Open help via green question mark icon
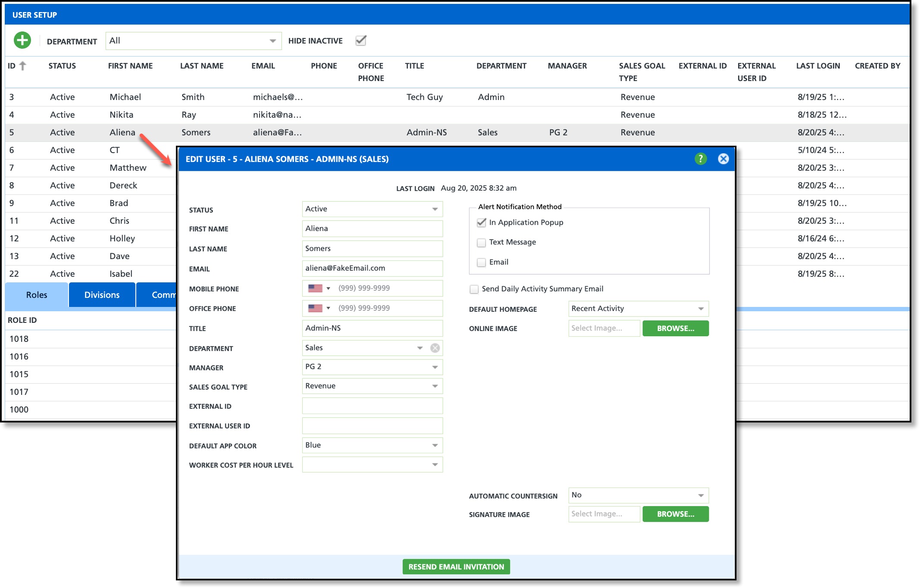The image size is (920, 588). pos(701,159)
